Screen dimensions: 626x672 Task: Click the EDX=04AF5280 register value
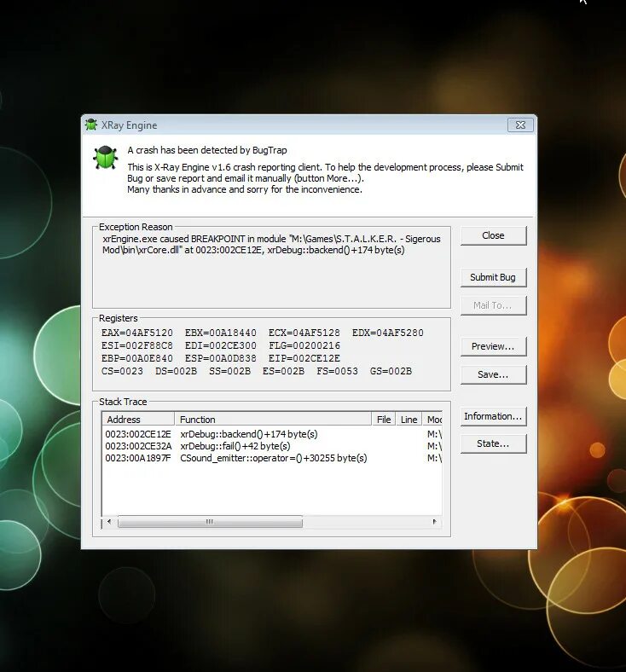tap(388, 333)
